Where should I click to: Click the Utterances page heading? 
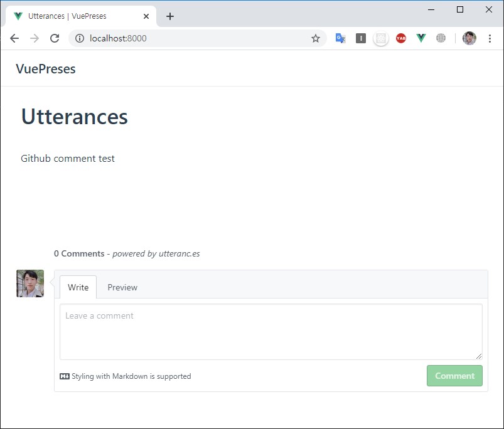(x=75, y=116)
